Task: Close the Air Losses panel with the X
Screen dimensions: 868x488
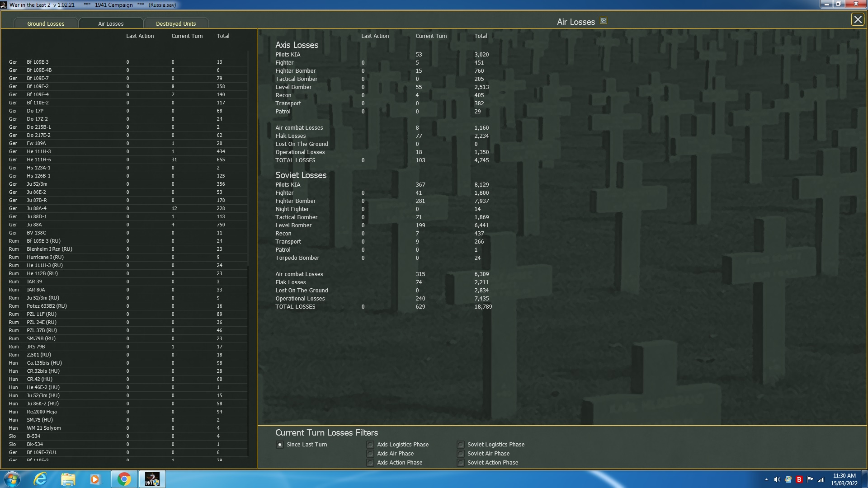Action: pyautogui.click(x=858, y=19)
